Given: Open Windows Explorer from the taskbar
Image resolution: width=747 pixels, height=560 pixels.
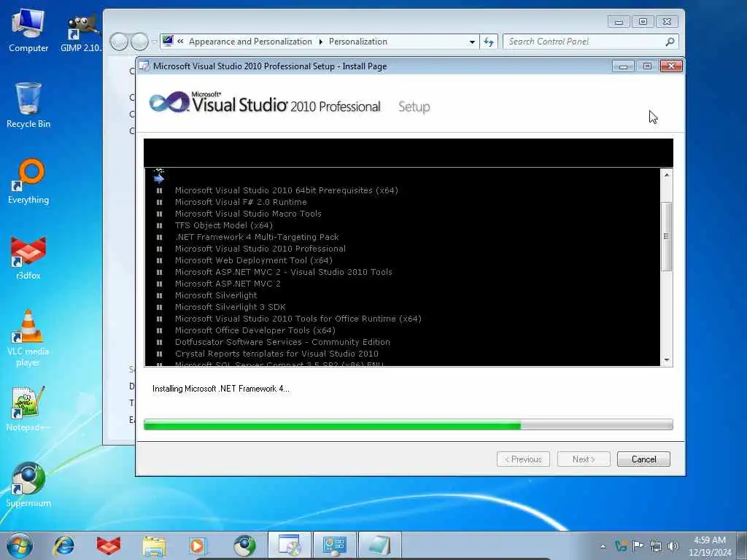Looking at the screenshot, I should coord(154,545).
